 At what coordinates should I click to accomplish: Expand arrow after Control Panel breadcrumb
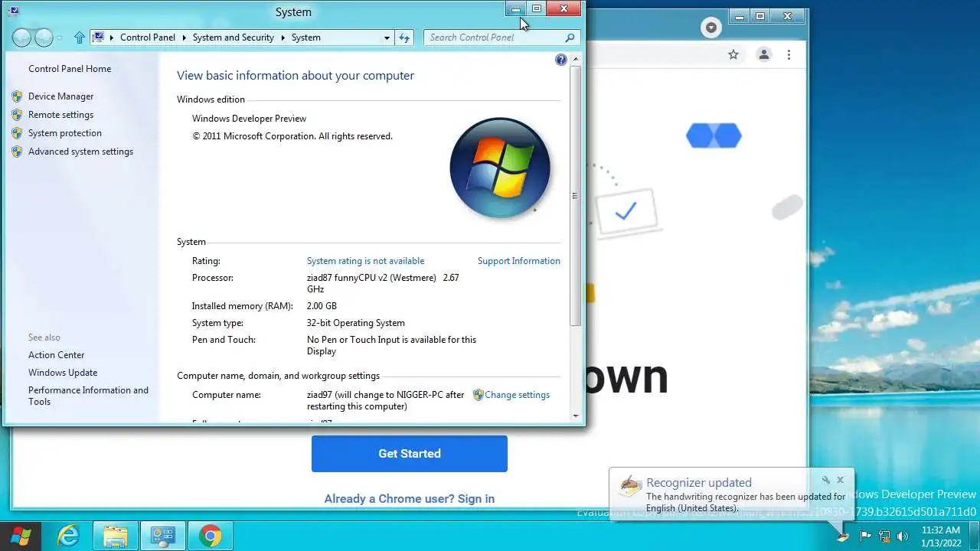(184, 37)
